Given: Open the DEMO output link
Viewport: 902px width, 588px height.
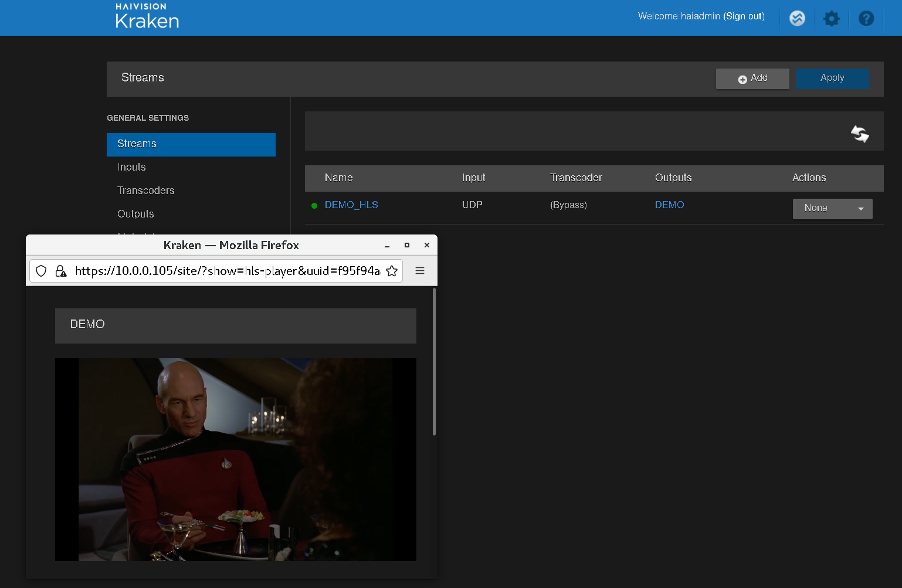Looking at the screenshot, I should coord(669,205).
